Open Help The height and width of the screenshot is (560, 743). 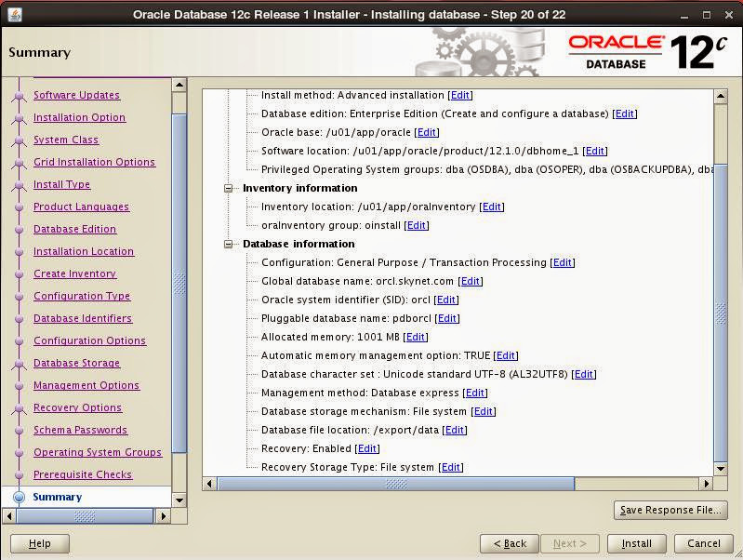[40, 543]
